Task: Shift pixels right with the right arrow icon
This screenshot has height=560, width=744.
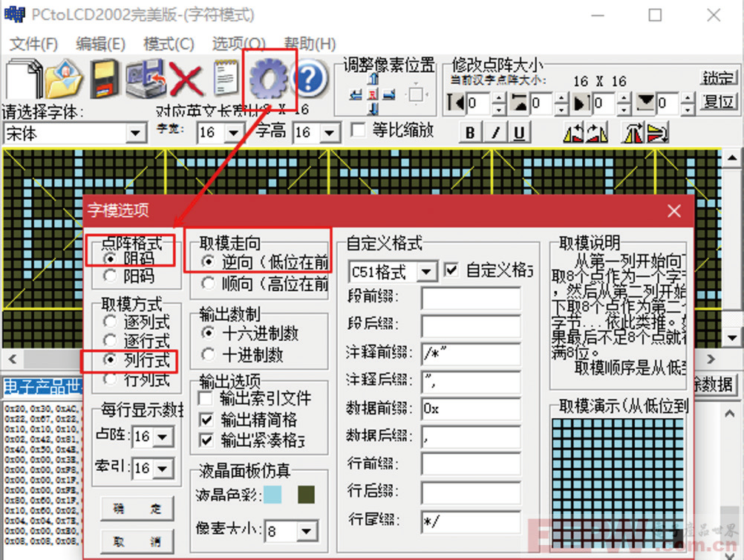Action: pos(389,95)
